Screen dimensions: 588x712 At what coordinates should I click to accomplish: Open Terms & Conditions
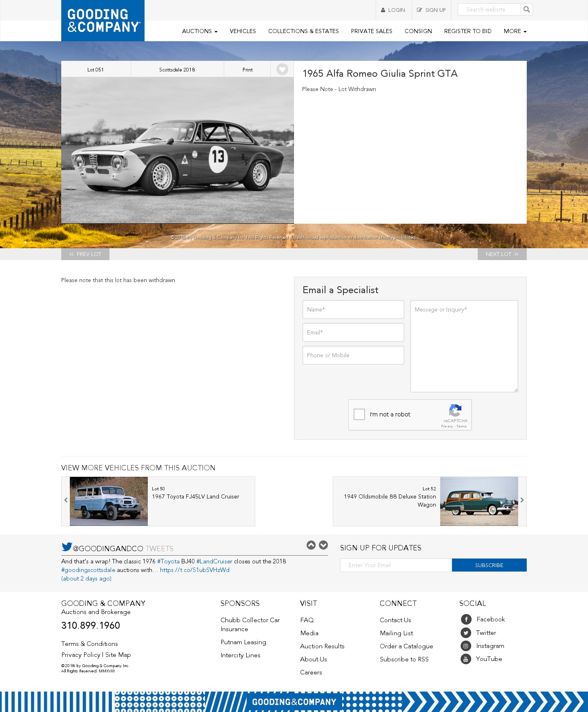89,644
